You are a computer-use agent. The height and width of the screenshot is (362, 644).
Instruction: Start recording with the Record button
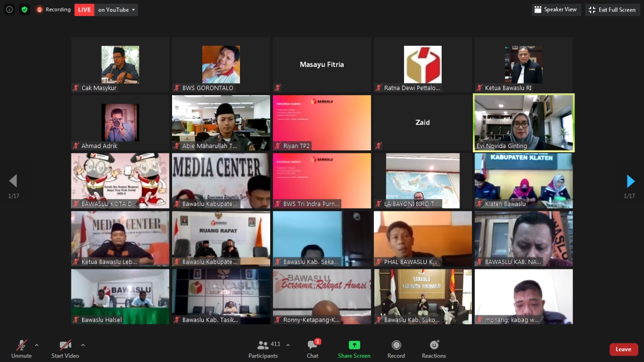point(396,349)
